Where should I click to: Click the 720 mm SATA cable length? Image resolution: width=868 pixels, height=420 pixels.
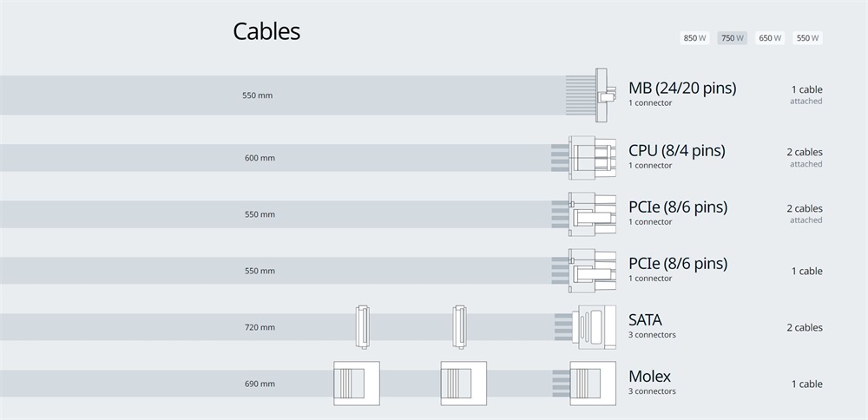tap(260, 327)
